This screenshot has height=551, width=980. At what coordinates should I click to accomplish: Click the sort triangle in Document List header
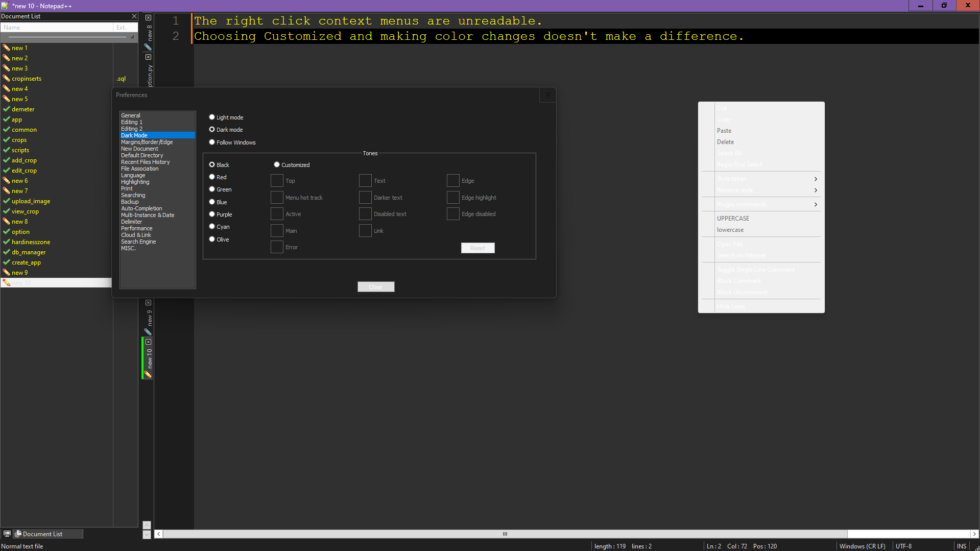point(132,37)
